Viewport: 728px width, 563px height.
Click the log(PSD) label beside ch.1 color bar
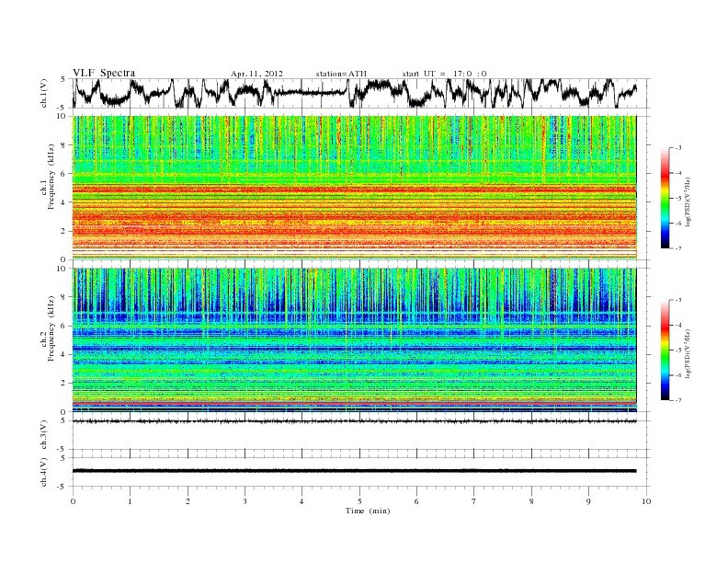click(688, 201)
